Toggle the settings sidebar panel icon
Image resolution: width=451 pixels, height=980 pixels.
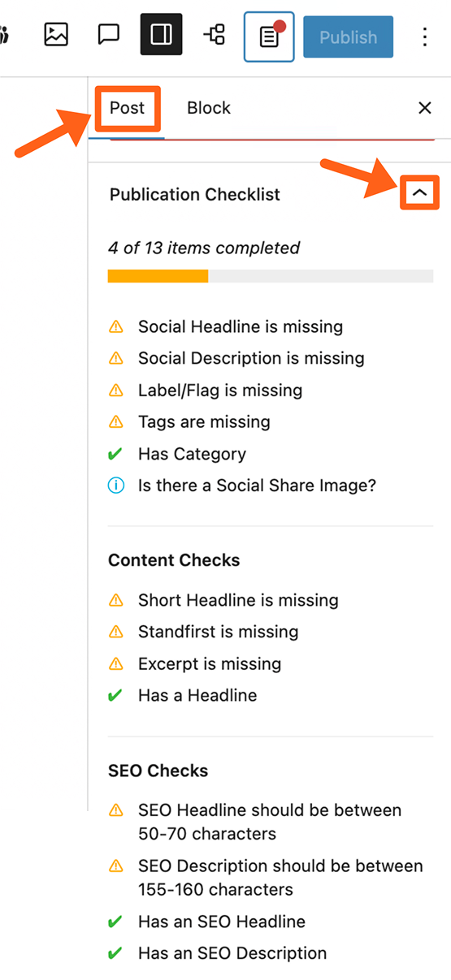161,35
